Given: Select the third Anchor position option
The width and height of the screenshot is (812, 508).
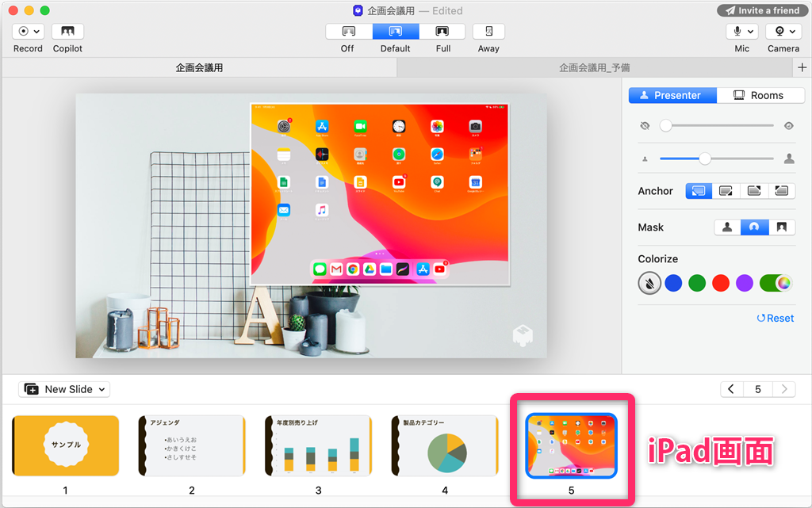Looking at the screenshot, I should click(x=754, y=191).
